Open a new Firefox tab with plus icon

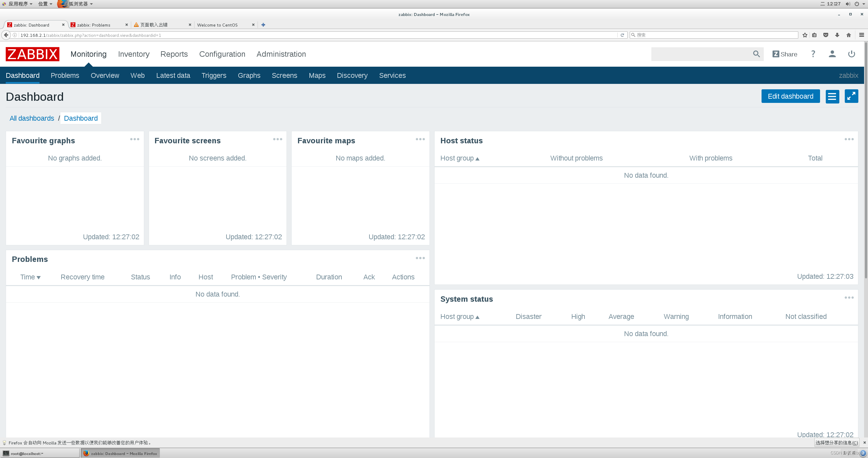[x=263, y=25]
